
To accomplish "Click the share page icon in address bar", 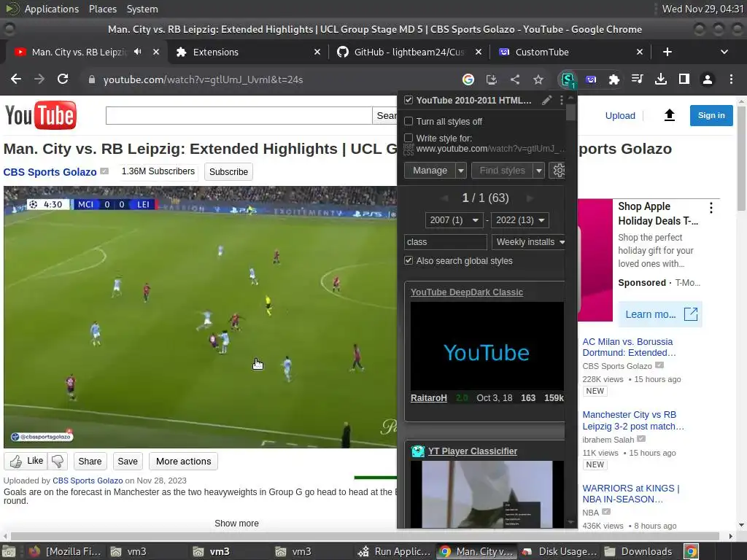I will (x=515, y=79).
